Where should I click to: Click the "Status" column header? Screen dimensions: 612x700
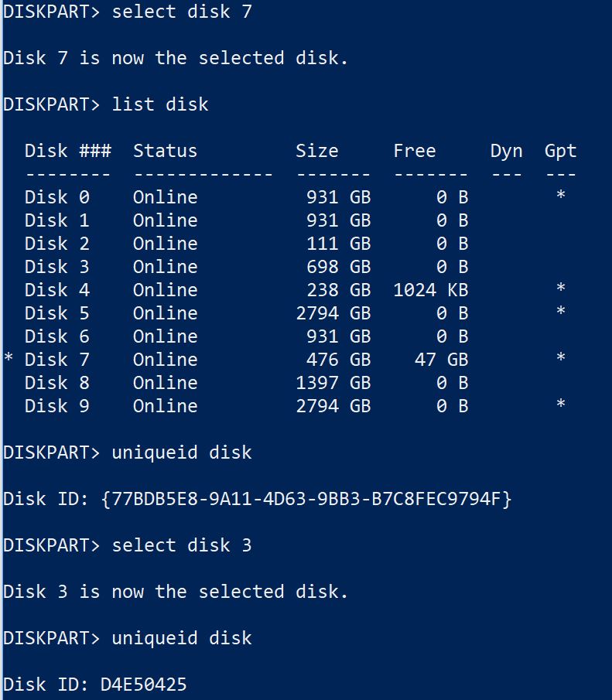[165, 151]
